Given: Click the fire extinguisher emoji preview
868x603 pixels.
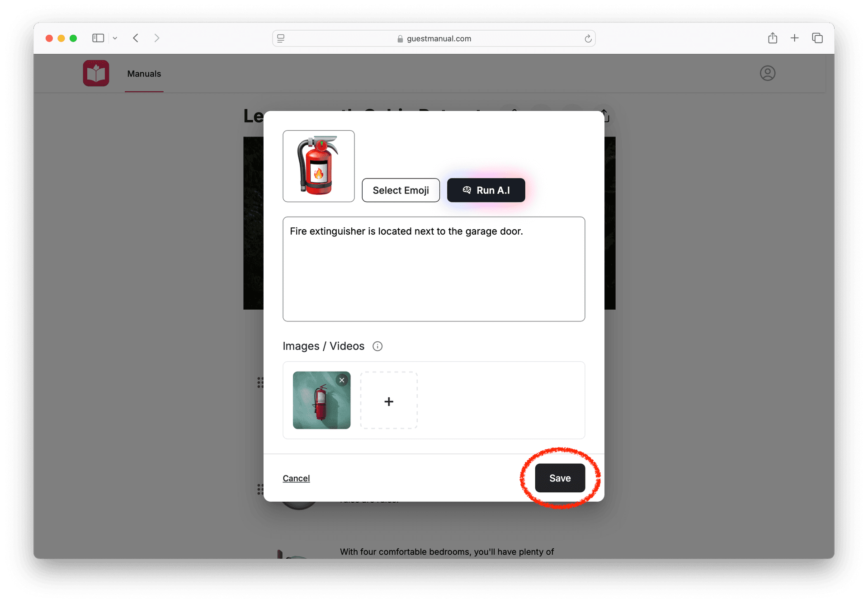Looking at the screenshot, I should [319, 166].
